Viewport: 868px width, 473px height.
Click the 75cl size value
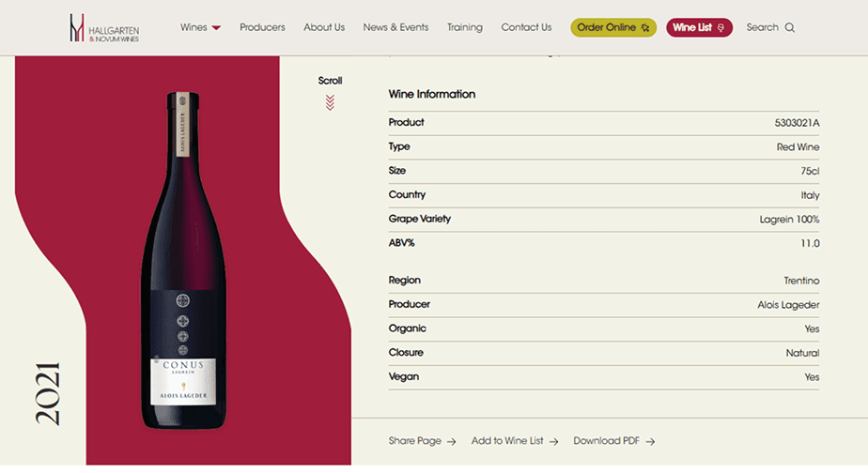coord(810,171)
